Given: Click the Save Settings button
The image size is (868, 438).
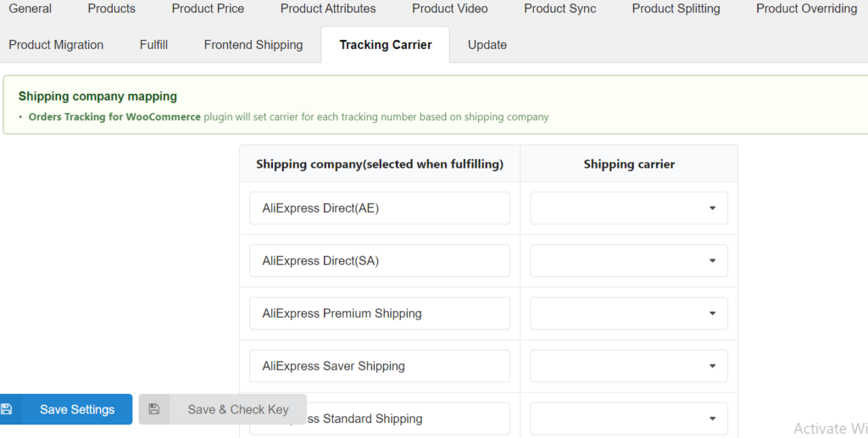Looking at the screenshot, I should click(x=66, y=409).
